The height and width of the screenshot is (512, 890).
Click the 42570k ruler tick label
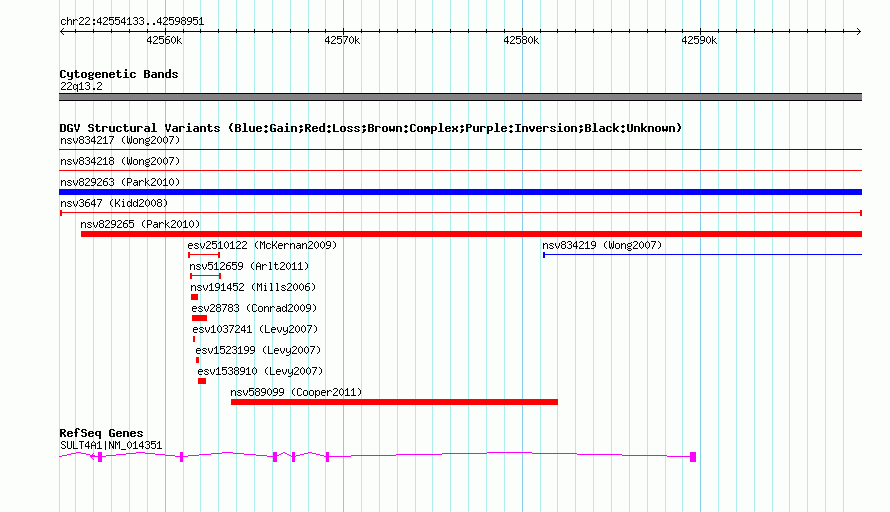[342, 40]
